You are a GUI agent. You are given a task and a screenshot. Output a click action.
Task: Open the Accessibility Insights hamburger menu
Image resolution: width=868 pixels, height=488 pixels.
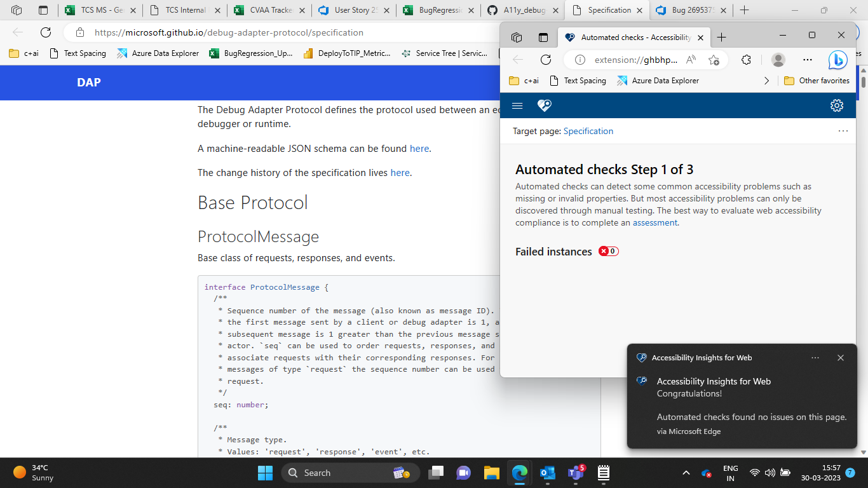pos(517,105)
